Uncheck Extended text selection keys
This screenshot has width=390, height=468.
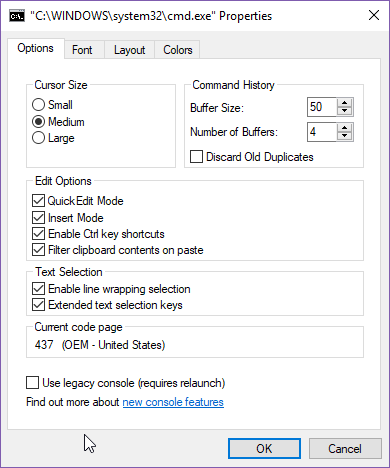38,305
